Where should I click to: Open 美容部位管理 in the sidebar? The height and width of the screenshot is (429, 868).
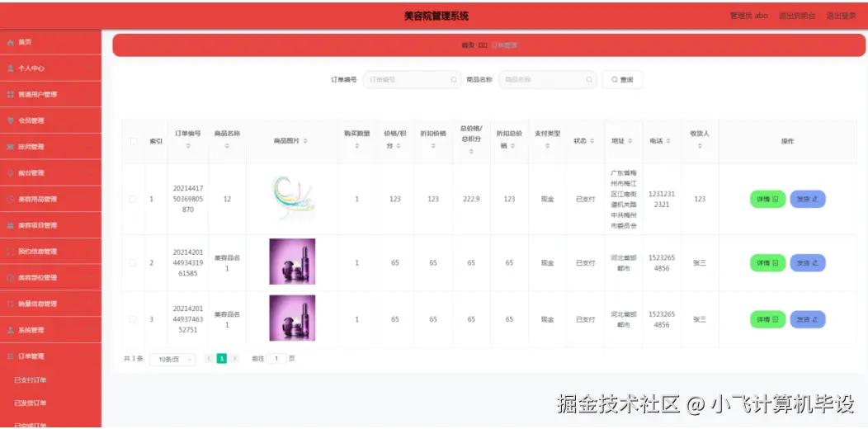(x=50, y=277)
